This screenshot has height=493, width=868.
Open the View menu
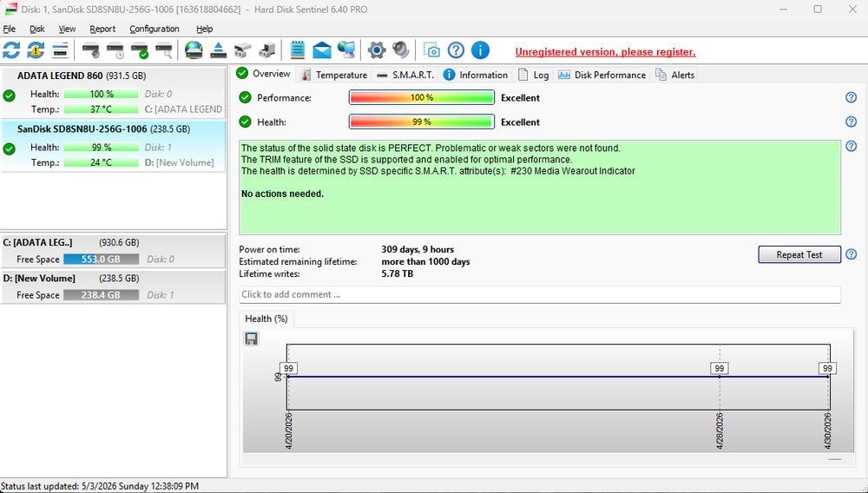coord(67,29)
